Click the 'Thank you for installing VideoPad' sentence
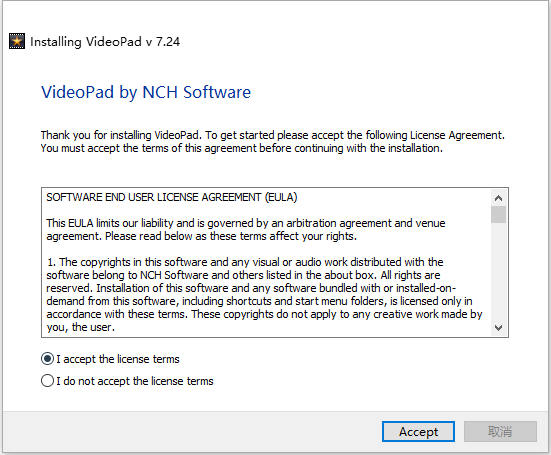Image resolution: width=551 pixels, height=455 pixels. [273, 135]
